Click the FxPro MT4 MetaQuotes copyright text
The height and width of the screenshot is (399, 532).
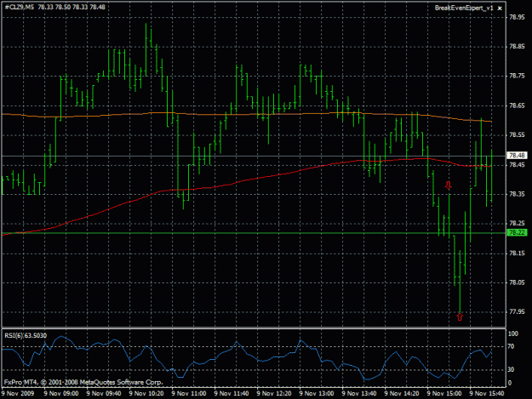83,382
